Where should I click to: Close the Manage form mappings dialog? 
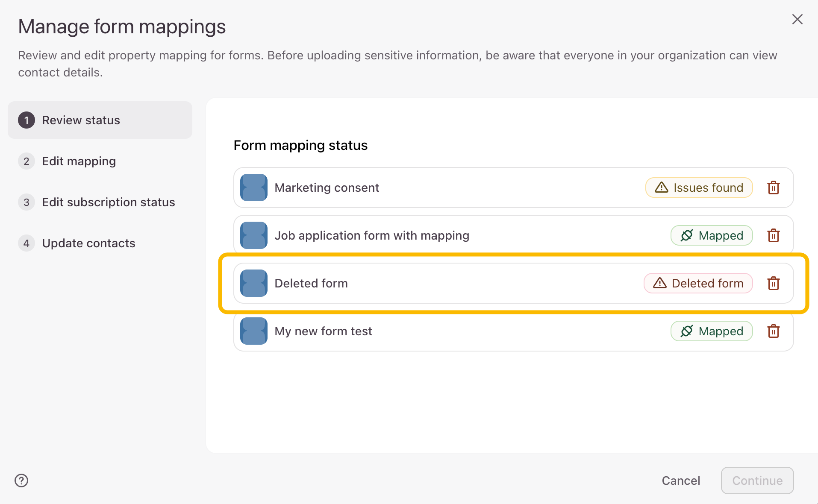coord(797,19)
